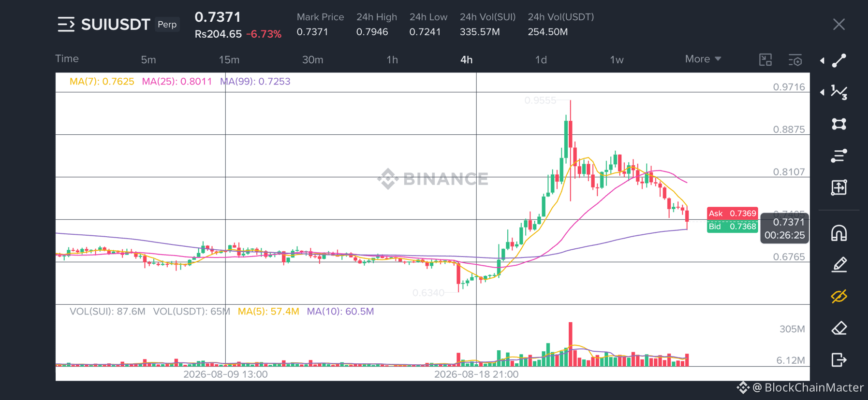Select the 4h interval tab
Viewport: 868px width, 400px height.
466,60
